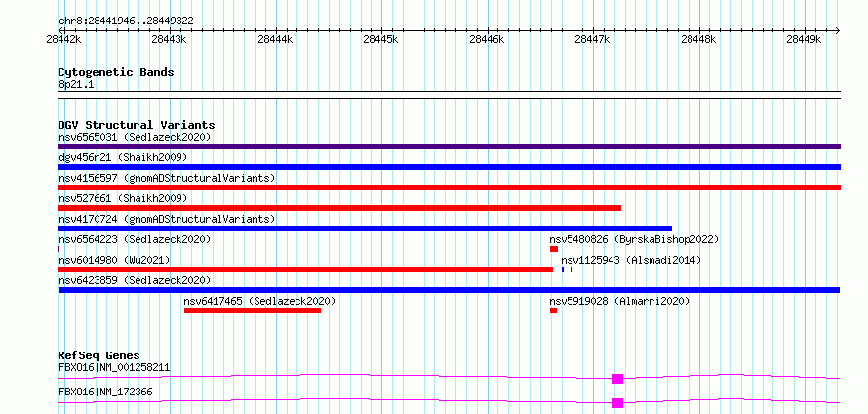
Task: Open nsv4170724 (gnomADStructuralVariants) label
Action: click(167, 219)
